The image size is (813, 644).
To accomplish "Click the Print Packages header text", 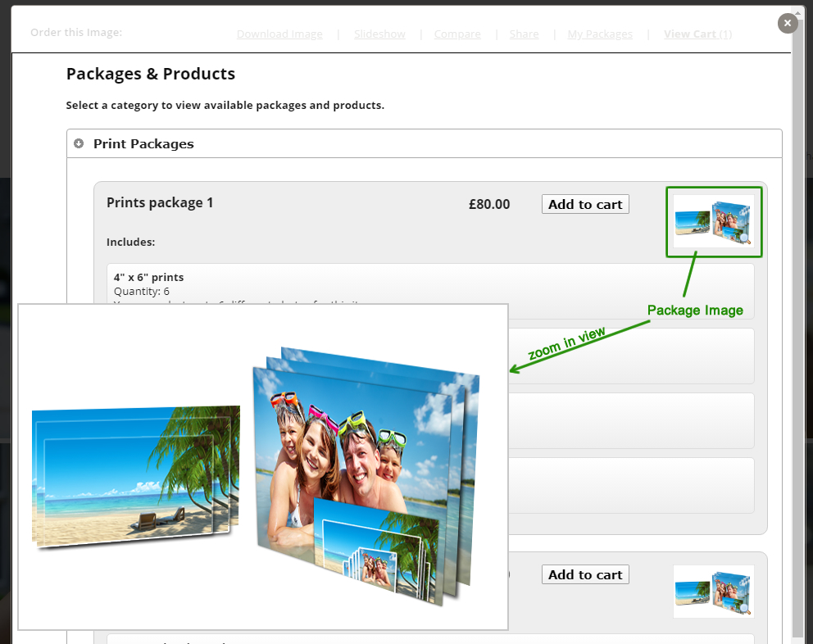I will click(x=143, y=143).
